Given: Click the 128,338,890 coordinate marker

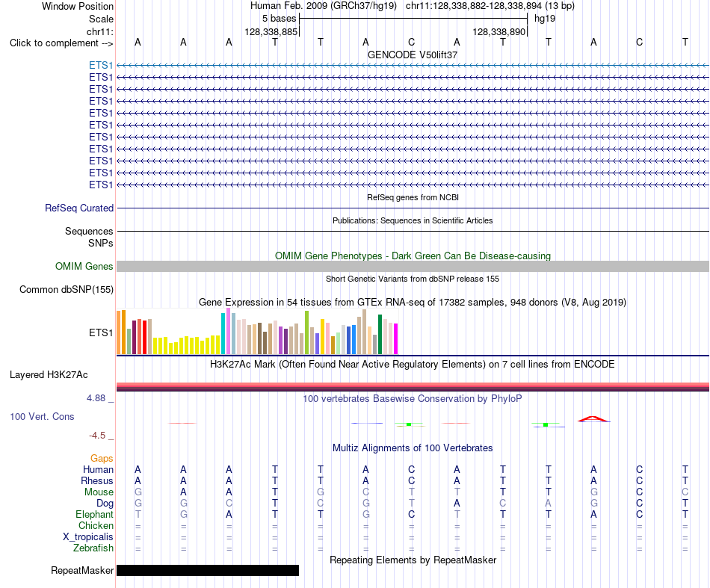Looking at the screenshot, I should [x=498, y=31].
